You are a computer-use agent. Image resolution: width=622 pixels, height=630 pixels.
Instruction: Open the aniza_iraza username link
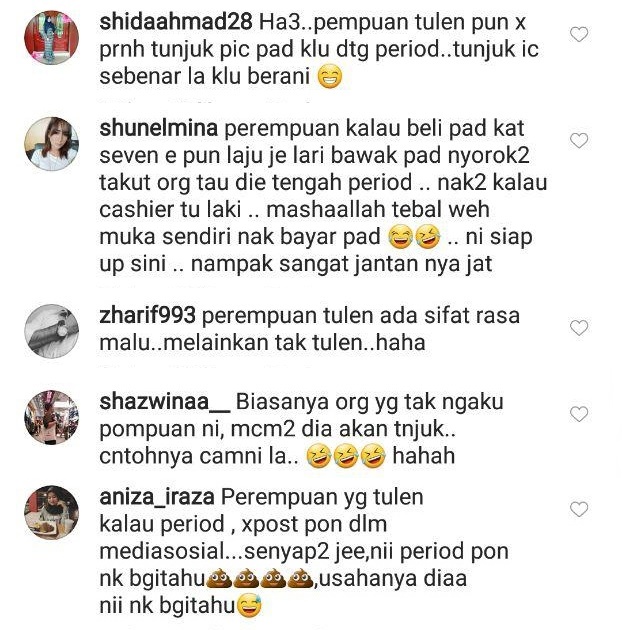pos(157,497)
